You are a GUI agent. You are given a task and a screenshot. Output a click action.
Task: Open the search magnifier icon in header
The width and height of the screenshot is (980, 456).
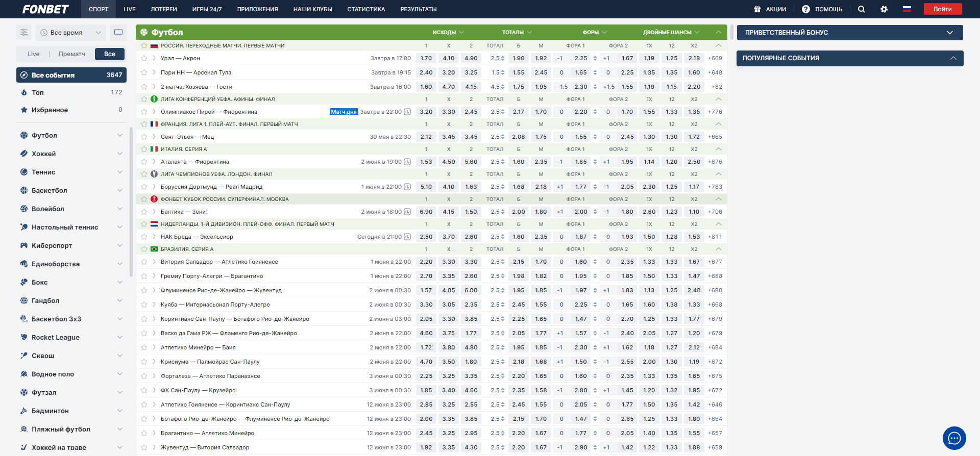(x=862, y=9)
